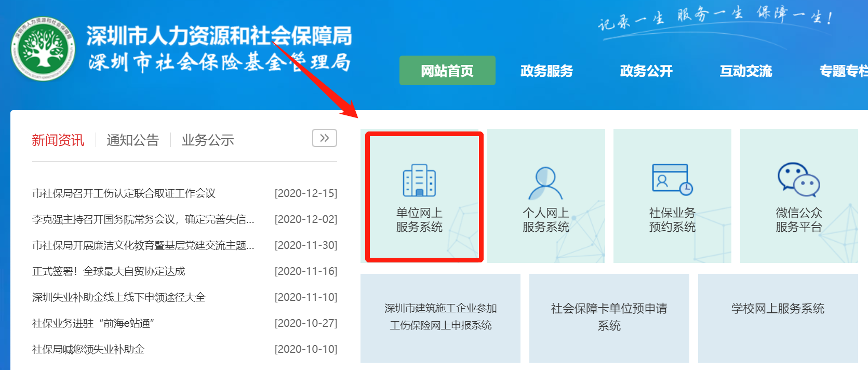This screenshot has height=370, width=868.
Task: Switch to 新闻资讯 tab
Action: point(58,140)
